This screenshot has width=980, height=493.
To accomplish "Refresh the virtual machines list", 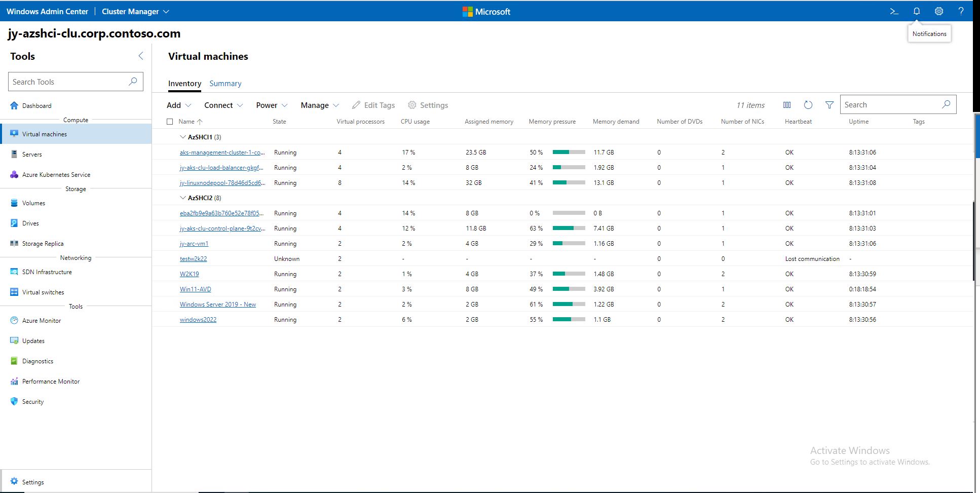I will coord(808,105).
